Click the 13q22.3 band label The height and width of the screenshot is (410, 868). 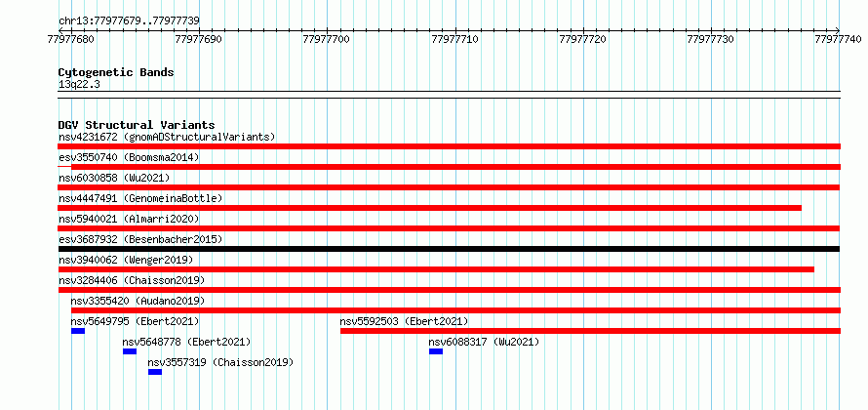click(79, 85)
